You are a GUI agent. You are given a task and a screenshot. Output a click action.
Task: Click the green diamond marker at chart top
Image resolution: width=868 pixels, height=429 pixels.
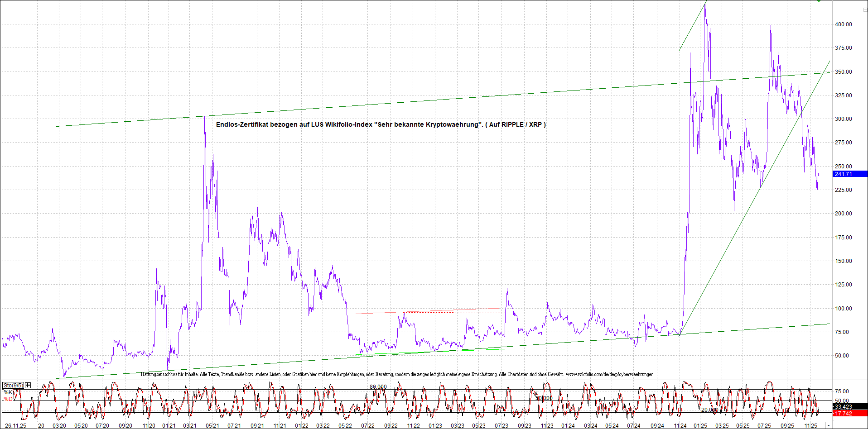point(819,1)
